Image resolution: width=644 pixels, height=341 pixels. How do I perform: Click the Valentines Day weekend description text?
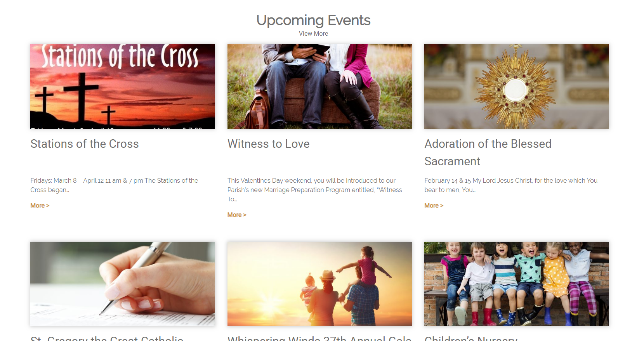315,190
